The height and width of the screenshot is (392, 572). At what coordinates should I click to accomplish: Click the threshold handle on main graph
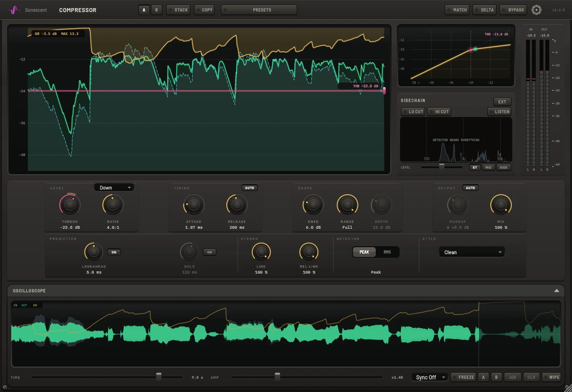[384, 91]
